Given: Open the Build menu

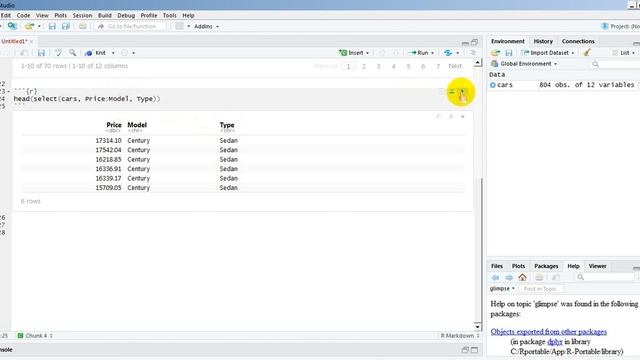Looking at the screenshot, I should pyautogui.click(x=104, y=15).
